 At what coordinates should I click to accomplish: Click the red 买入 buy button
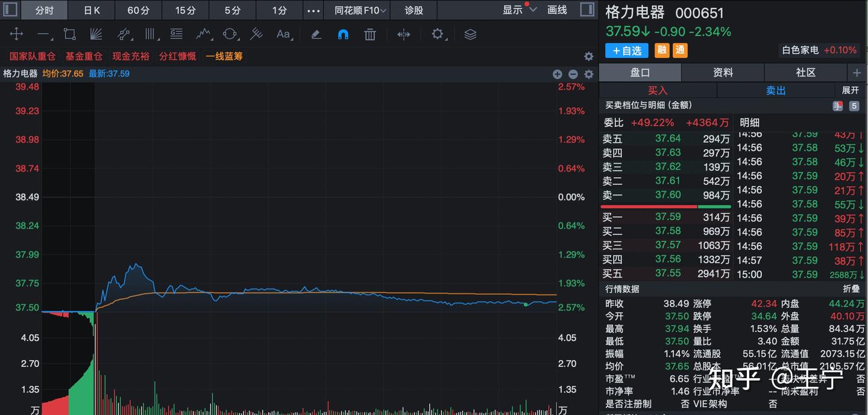click(658, 90)
